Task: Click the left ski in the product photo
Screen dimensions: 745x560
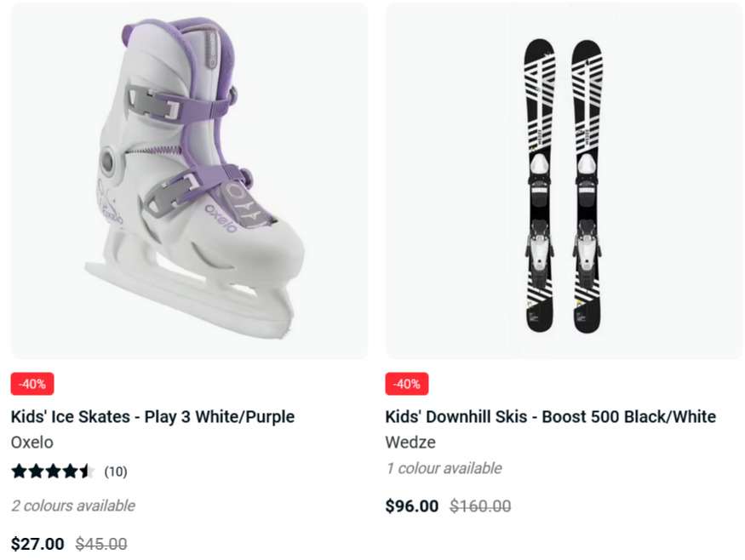Action: point(540,186)
